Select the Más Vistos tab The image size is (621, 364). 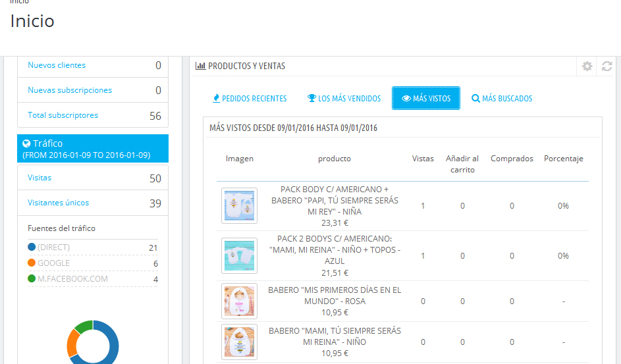[426, 98]
